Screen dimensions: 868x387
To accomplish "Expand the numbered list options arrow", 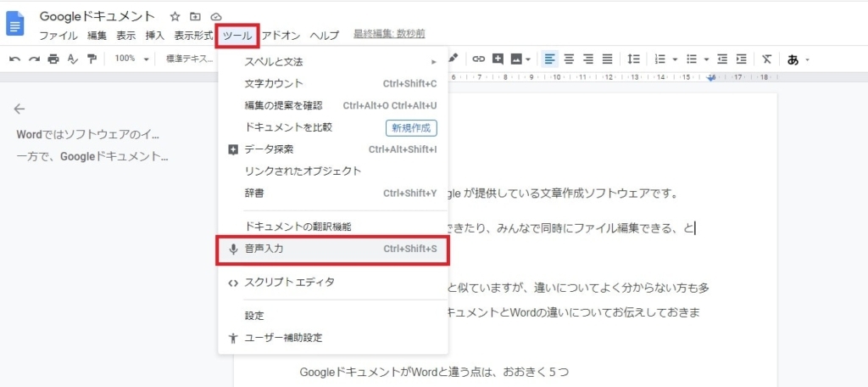I will click(675, 59).
